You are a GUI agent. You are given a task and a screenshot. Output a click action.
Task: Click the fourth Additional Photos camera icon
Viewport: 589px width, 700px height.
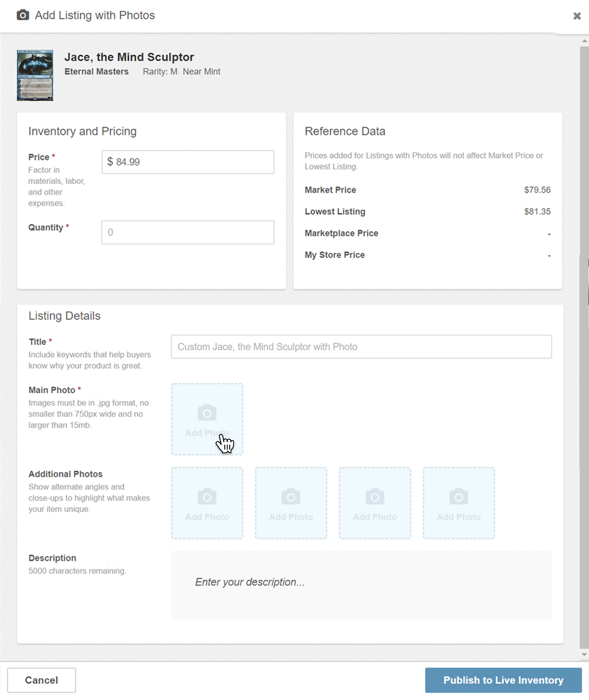(458, 497)
